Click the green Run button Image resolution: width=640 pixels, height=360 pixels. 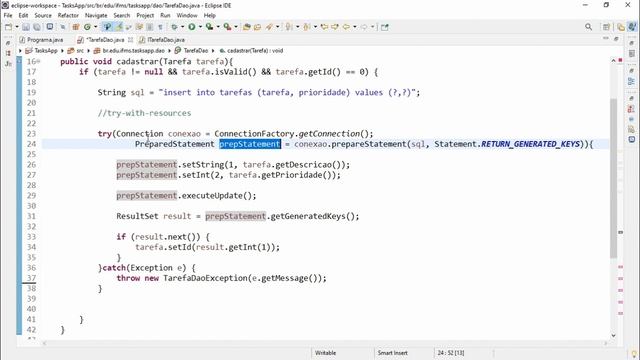[191, 27]
